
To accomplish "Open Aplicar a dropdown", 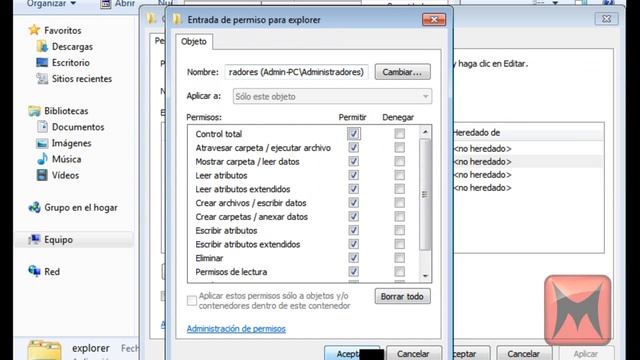I will coord(332,96).
